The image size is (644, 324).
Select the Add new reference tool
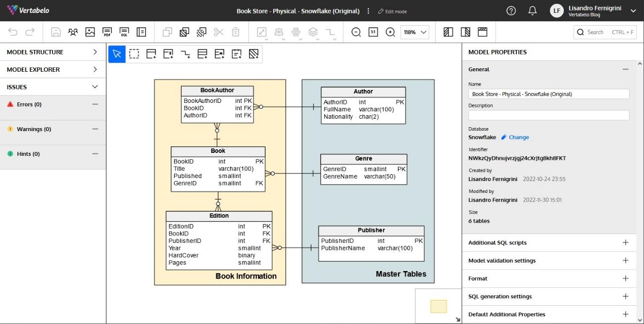coord(185,54)
